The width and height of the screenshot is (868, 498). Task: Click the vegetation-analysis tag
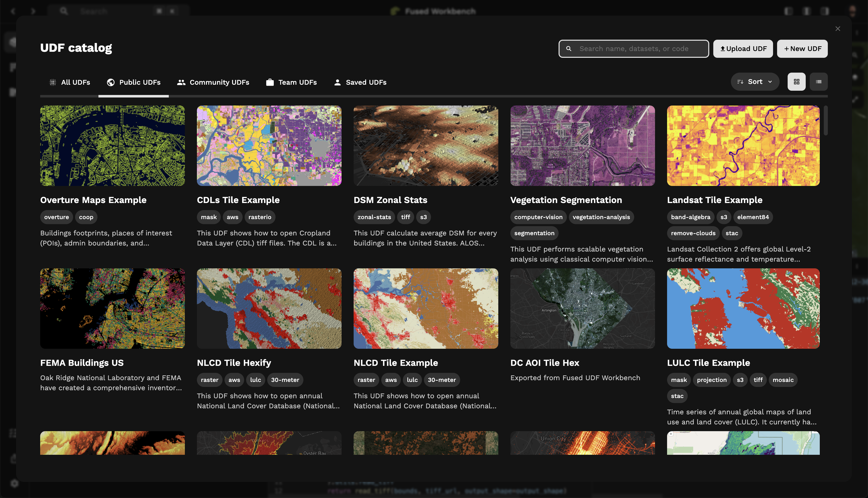601,217
